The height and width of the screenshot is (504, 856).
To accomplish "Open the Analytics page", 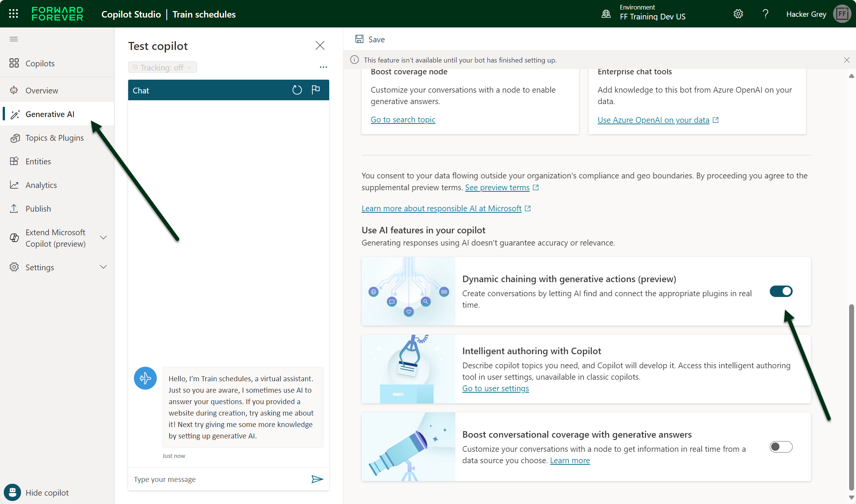I will [x=41, y=185].
